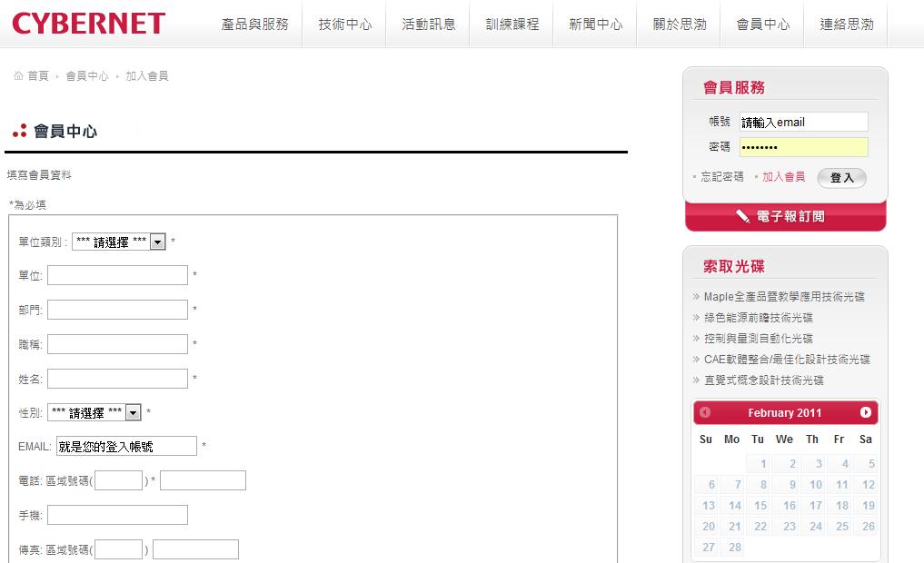Image resolution: width=924 pixels, height=563 pixels.
Task: Open 訓練課程 menu item
Action: (x=512, y=25)
